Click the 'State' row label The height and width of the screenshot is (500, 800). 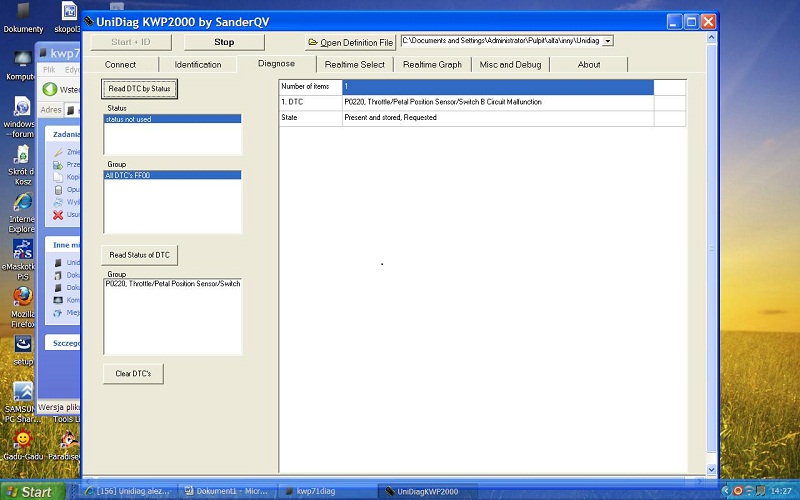[x=311, y=118]
